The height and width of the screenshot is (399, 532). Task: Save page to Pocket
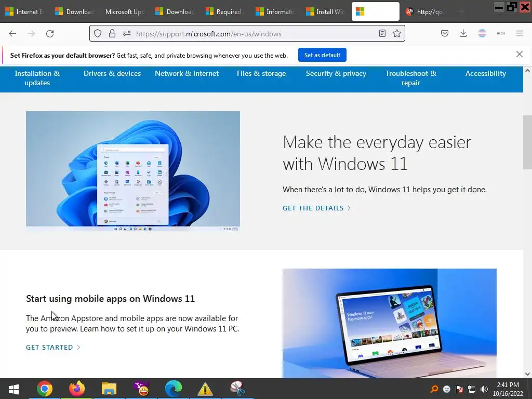(445, 34)
